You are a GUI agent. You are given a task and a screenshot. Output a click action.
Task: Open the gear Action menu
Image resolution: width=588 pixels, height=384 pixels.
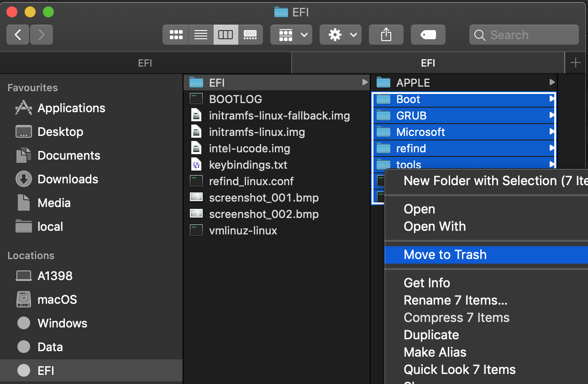point(341,35)
